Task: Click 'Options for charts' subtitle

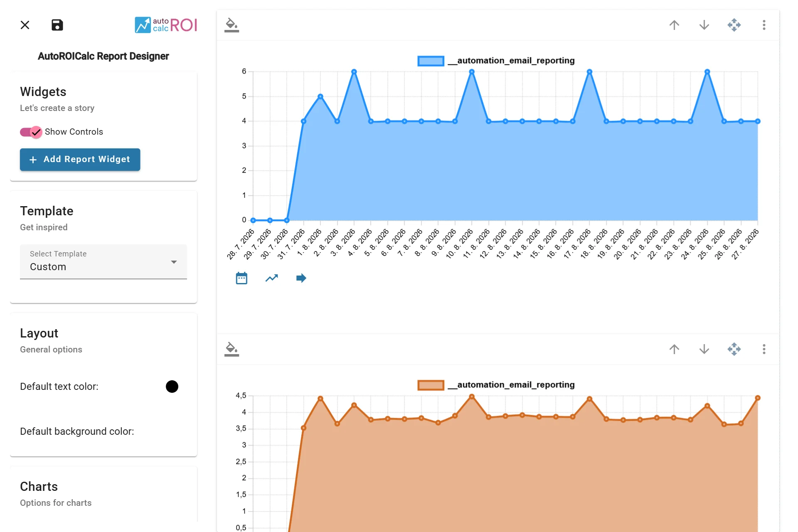Action: click(56, 503)
